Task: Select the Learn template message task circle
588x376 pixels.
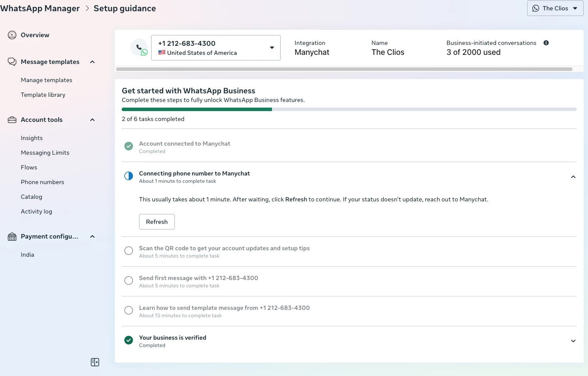Action: (x=129, y=311)
